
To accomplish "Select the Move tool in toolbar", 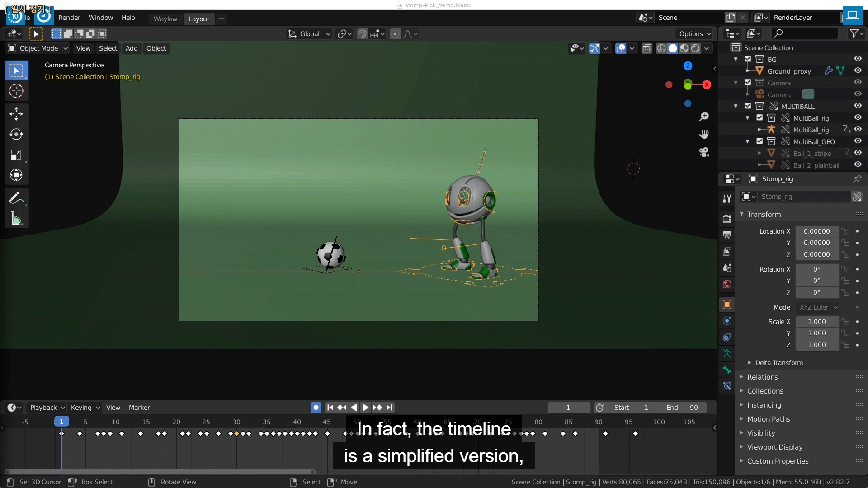I will [x=16, y=113].
